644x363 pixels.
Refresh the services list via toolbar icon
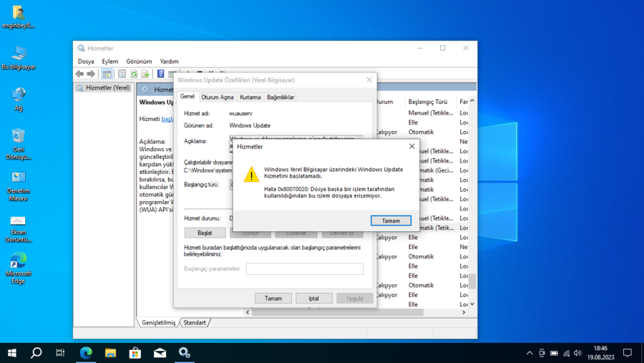(x=134, y=74)
